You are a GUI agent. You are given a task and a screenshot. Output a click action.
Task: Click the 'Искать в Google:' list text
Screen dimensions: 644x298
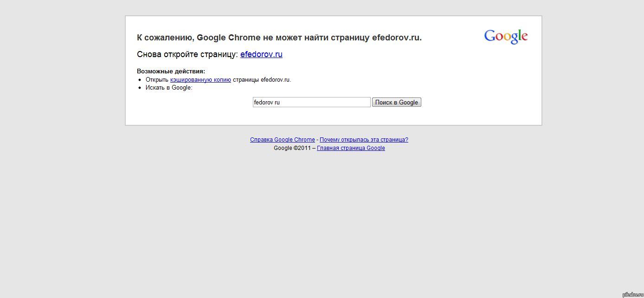point(168,88)
